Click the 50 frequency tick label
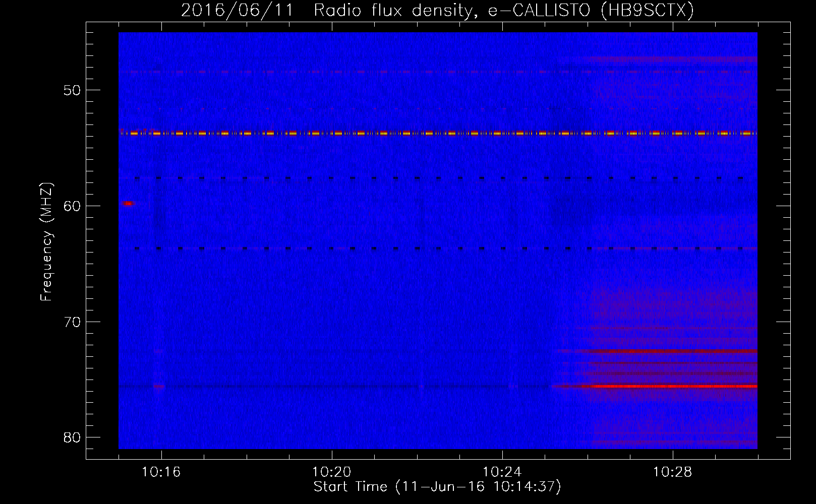The image size is (816, 504). (x=72, y=90)
